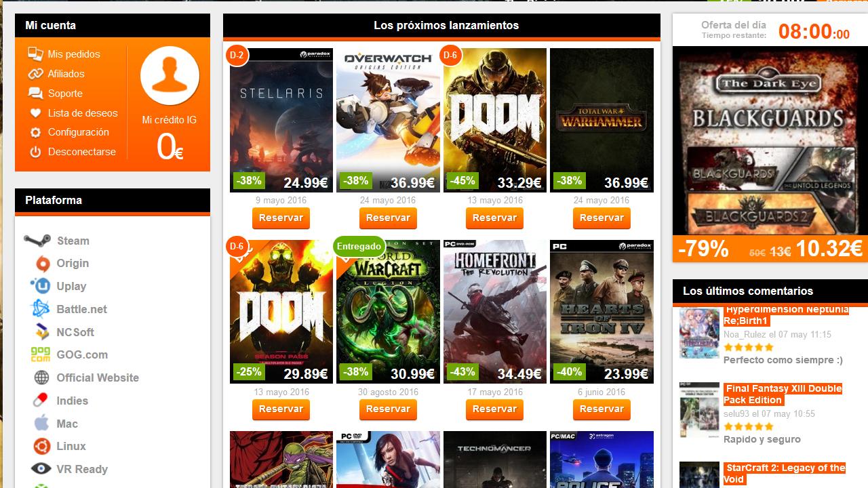
Task: Open Final Fantasy XIII Double Pack comment
Action: pyautogui.click(x=783, y=394)
